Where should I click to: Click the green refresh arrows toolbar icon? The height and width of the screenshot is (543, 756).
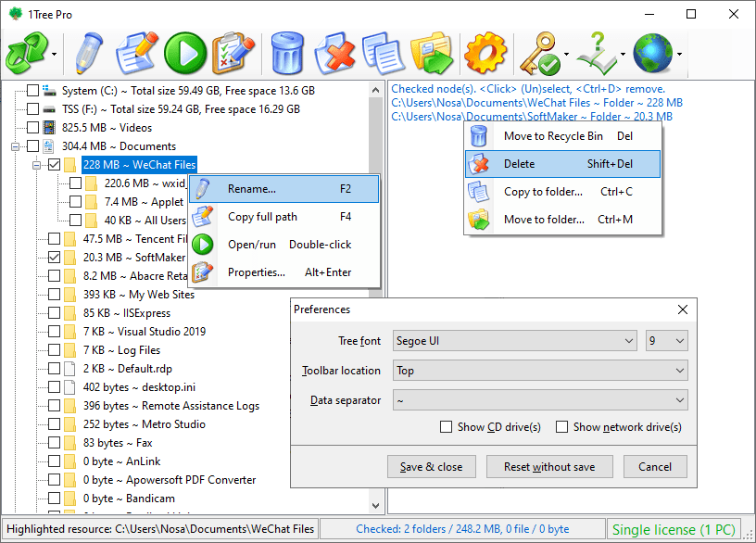[x=26, y=53]
